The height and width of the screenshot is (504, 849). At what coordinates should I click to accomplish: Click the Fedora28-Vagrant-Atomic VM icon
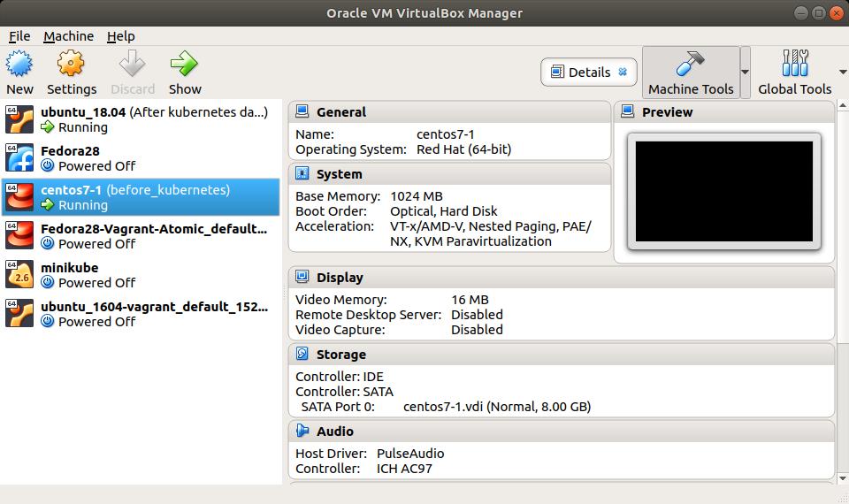tap(19, 236)
